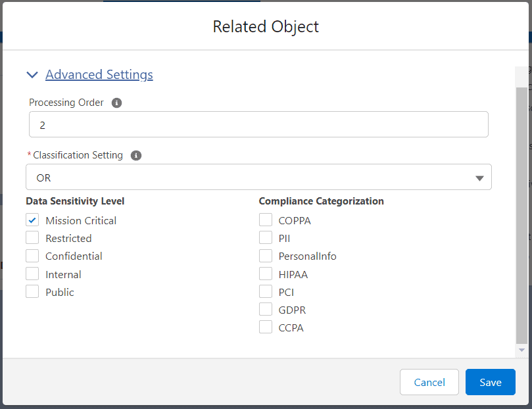Image resolution: width=532 pixels, height=409 pixels.
Task: Click the Processing Order input field
Action: (258, 124)
